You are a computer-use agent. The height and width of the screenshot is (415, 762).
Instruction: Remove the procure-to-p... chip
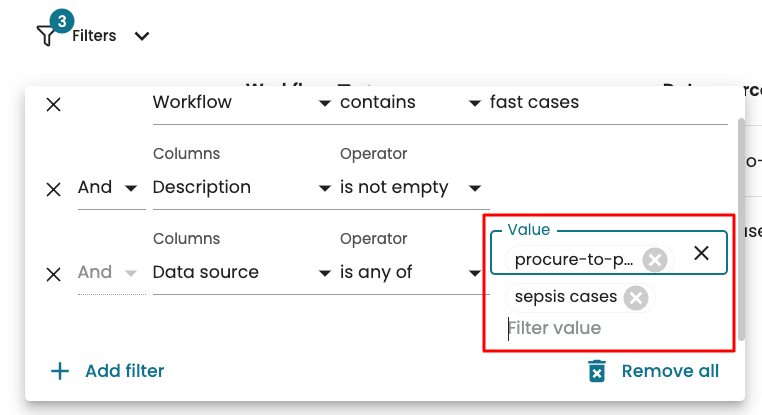click(654, 260)
